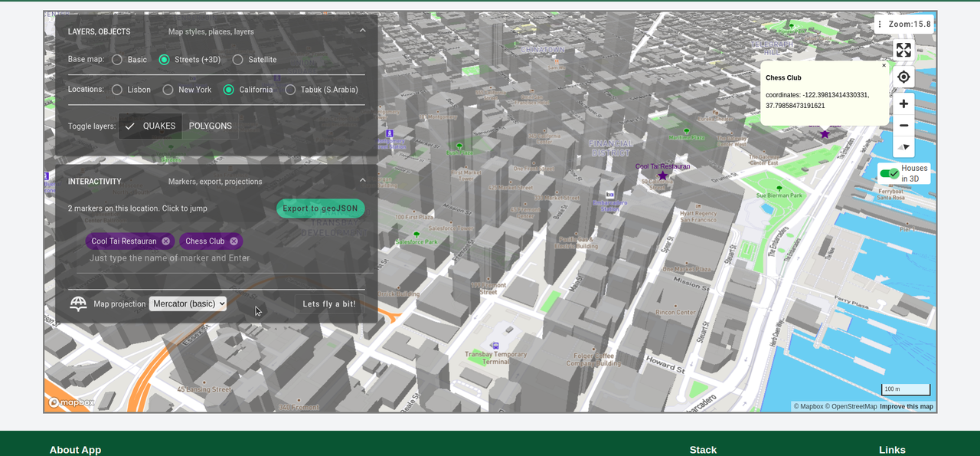Reset map pitch with the compass arrow icon
This screenshot has height=456, width=980.
pos(903,147)
